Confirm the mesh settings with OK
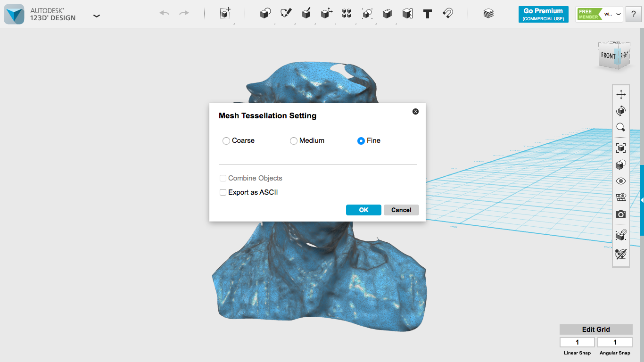This screenshot has width=644, height=362. (x=363, y=210)
